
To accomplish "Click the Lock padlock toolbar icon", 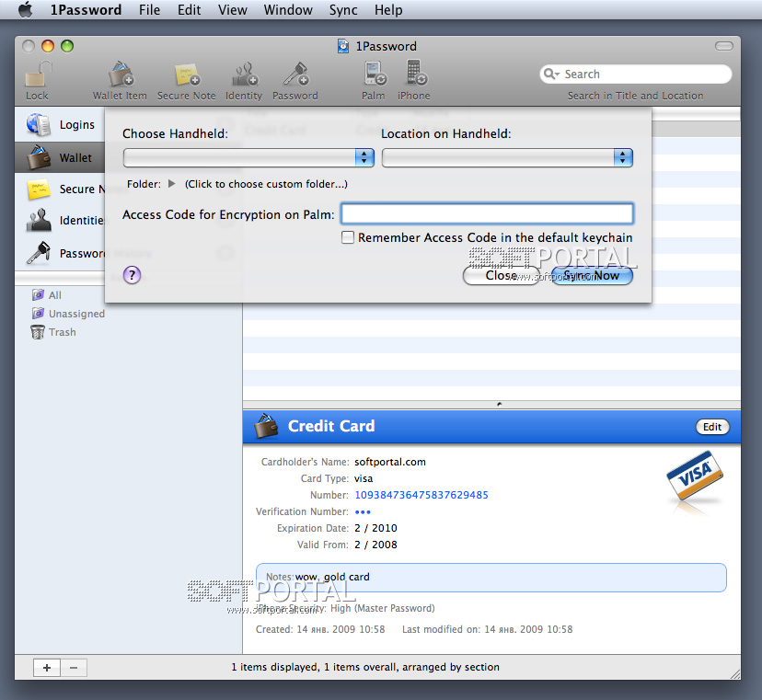I will [x=39, y=75].
